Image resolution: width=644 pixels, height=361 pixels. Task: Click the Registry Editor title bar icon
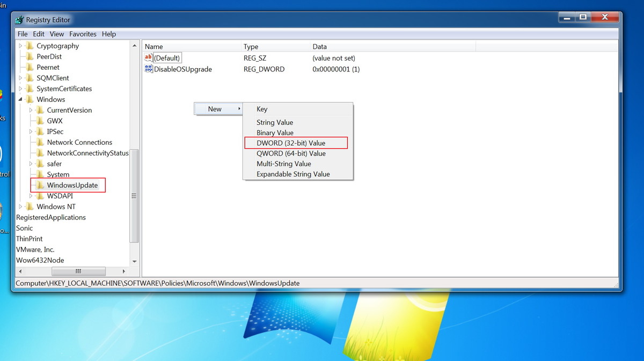[x=19, y=20]
